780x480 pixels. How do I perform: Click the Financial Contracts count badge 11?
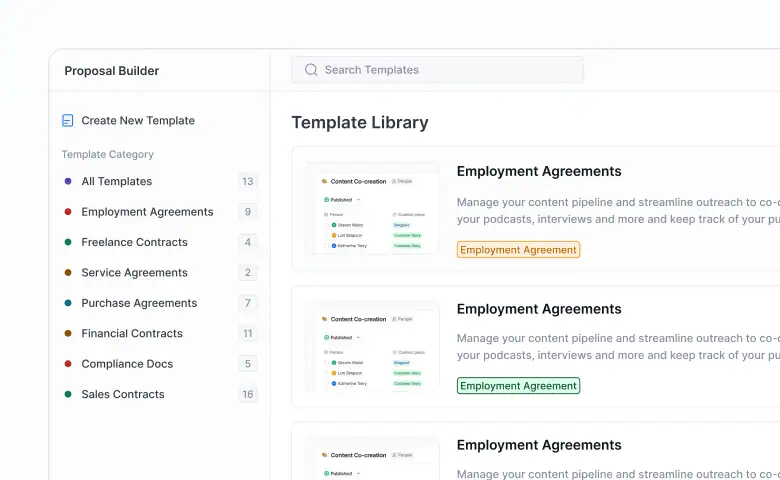click(248, 334)
